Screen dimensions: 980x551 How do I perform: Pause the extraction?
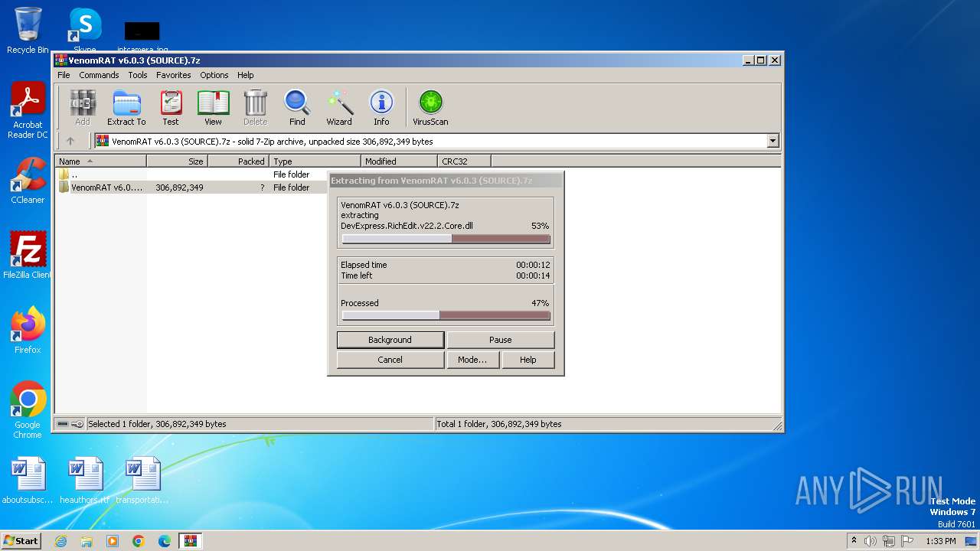501,340
